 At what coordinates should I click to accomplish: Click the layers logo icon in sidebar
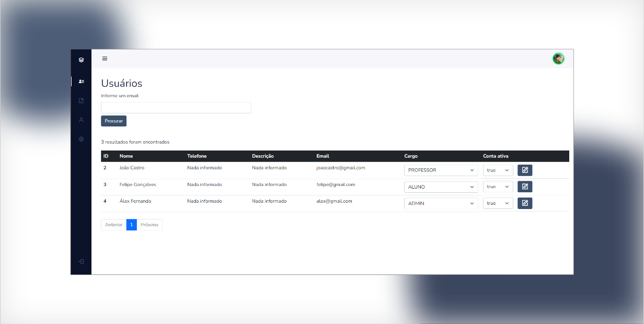[x=81, y=60]
